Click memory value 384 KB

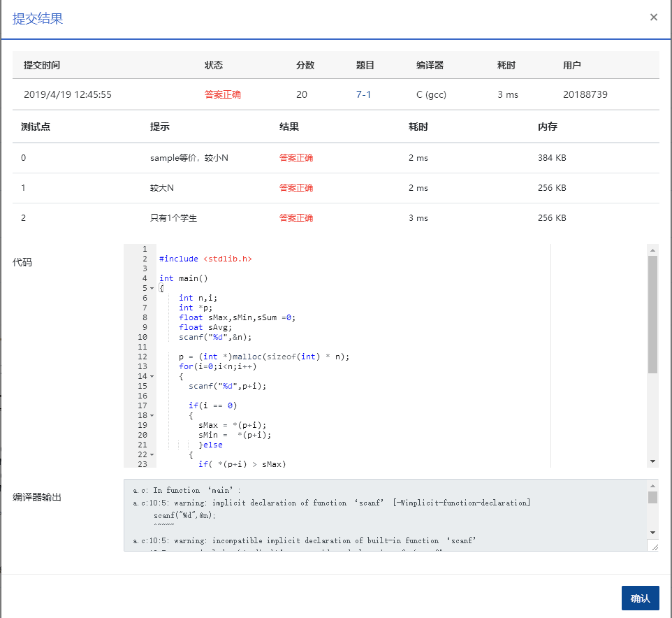(x=552, y=158)
